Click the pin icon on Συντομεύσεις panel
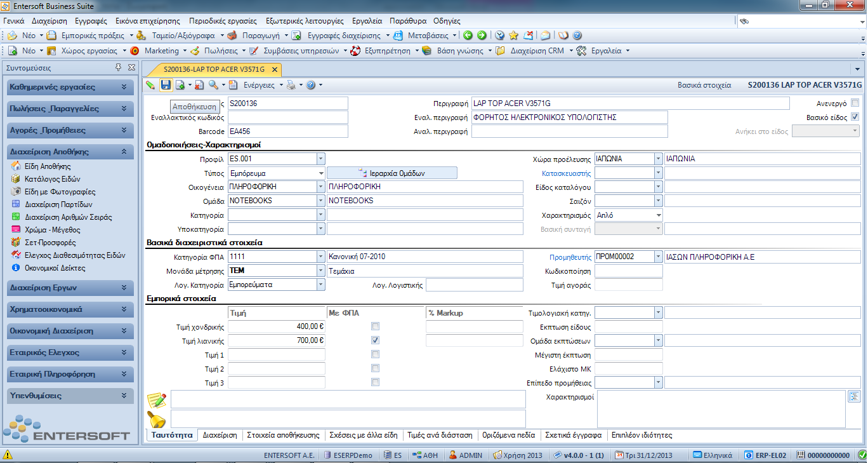This screenshot has width=868, height=463. pyautogui.click(x=119, y=67)
